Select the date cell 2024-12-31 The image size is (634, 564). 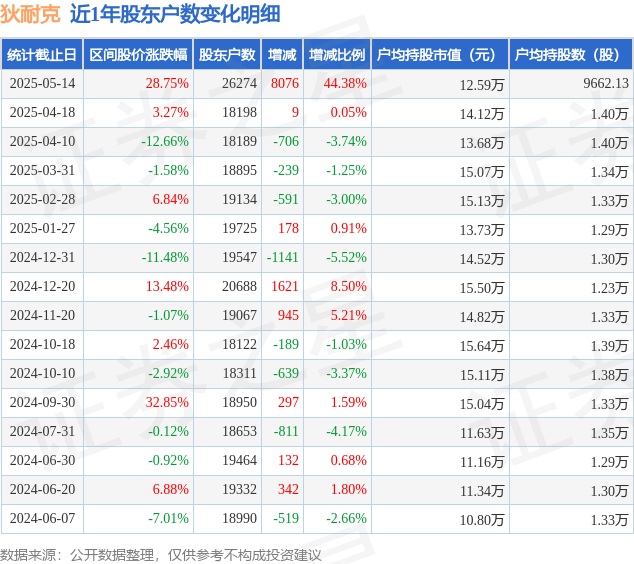[x=42, y=257]
